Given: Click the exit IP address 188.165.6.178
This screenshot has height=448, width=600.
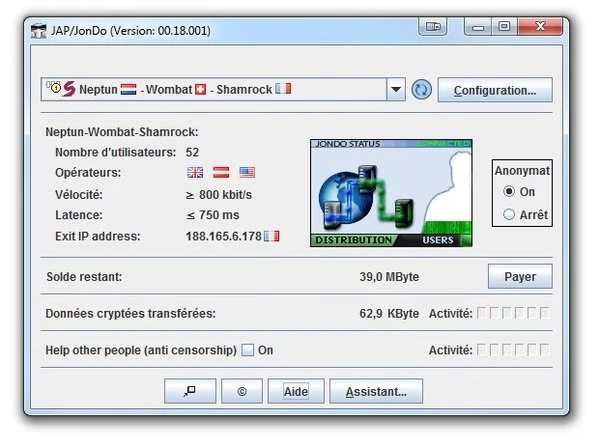Looking at the screenshot, I should click(x=223, y=236).
